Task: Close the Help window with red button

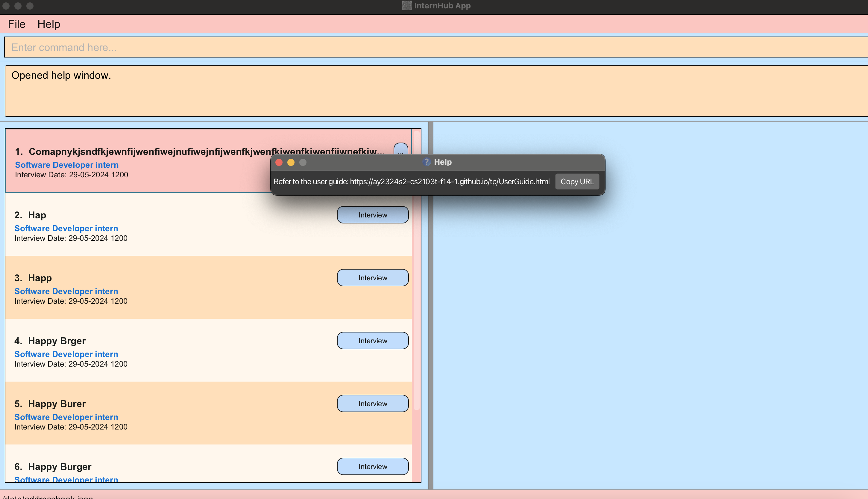Action: click(x=279, y=162)
